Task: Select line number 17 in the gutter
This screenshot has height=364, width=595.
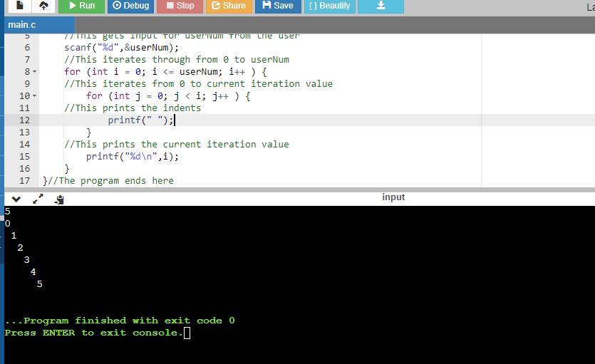Action: click(24, 181)
